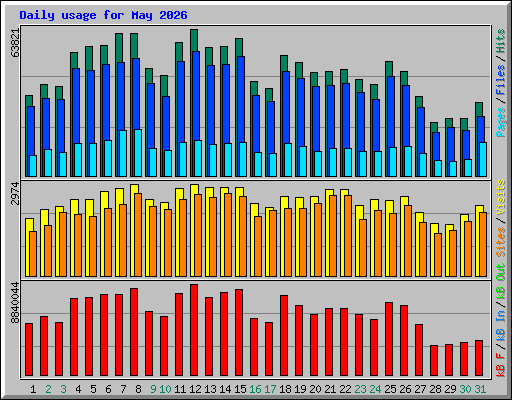Click the orange sites bar for day 22
The height and width of the screenshot is (400, 512).
click(x=348, y=236)
